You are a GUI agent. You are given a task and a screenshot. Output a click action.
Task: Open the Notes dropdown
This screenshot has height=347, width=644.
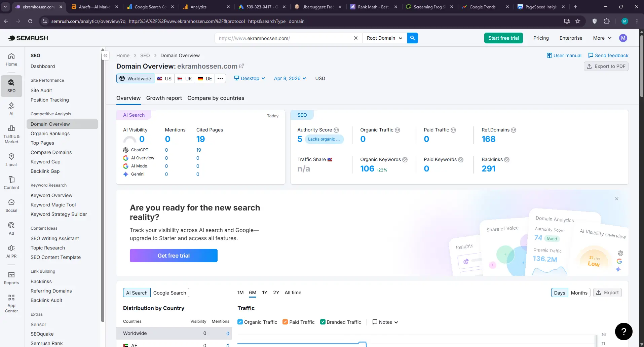tap(385, 322)
